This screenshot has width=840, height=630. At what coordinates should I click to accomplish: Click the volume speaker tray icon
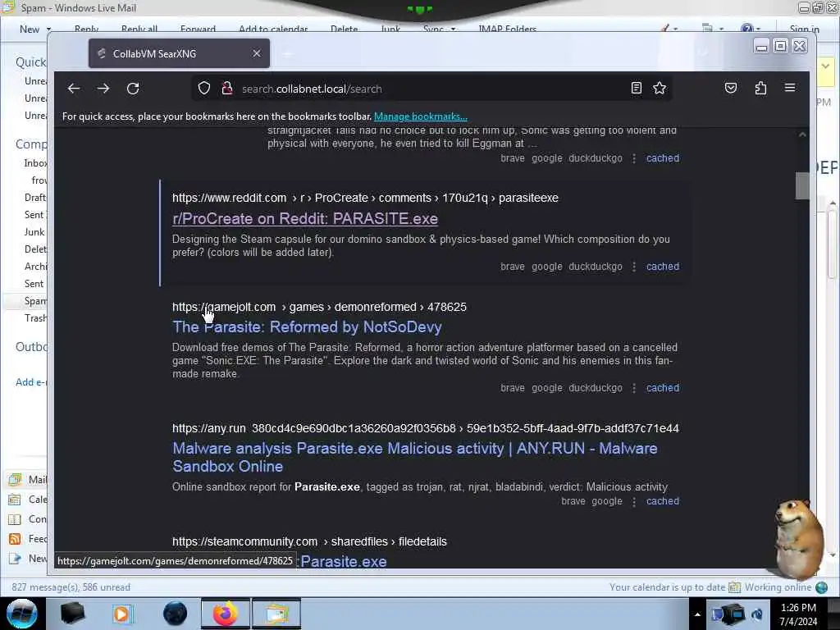(757, 614)
